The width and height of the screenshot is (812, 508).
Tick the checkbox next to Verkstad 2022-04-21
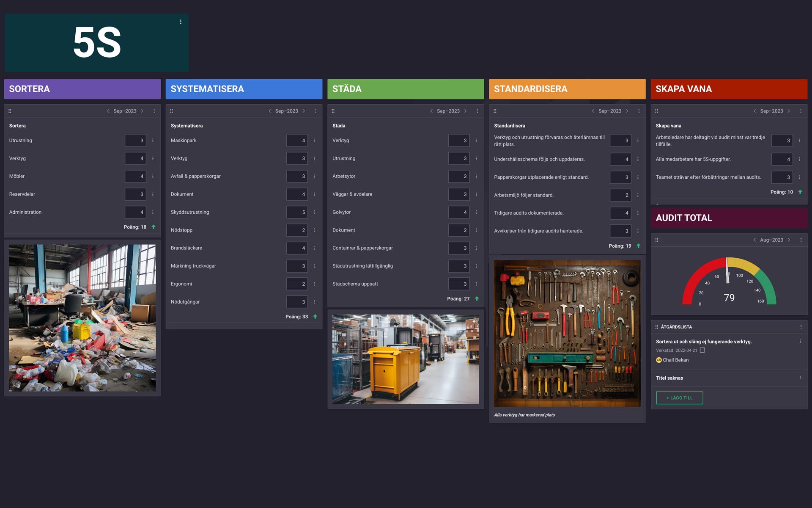[702, 350]
